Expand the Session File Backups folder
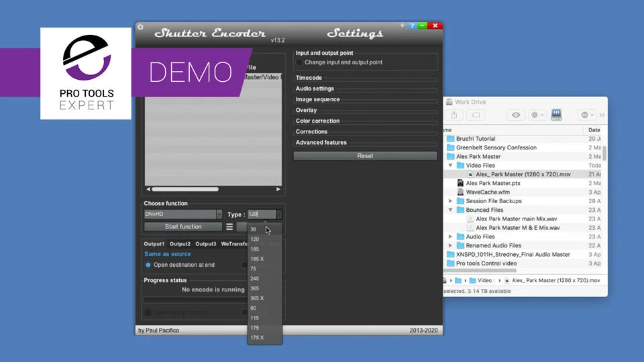Screen dimensions: 644x362 coord(451,201)
